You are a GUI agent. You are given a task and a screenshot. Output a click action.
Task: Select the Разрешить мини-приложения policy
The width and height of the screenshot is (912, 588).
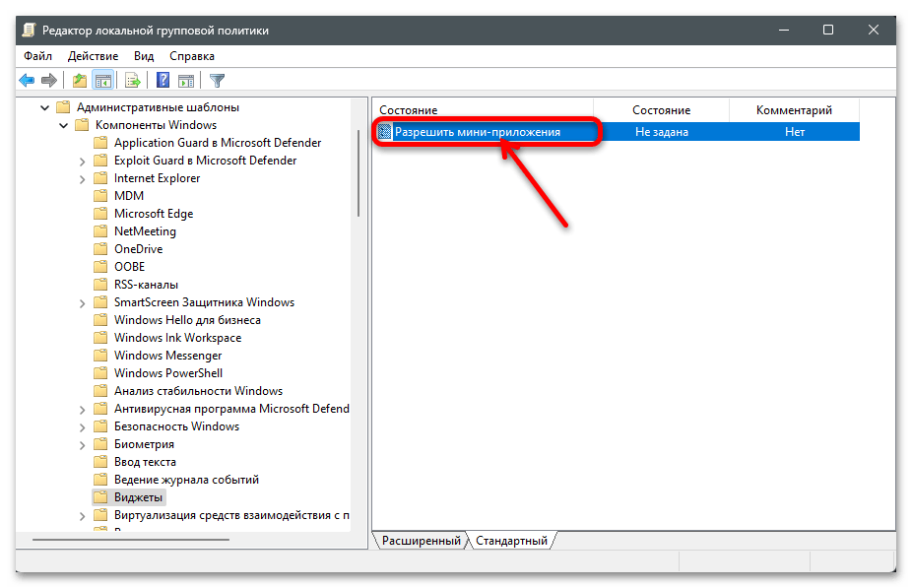click(x=478, y=132)
